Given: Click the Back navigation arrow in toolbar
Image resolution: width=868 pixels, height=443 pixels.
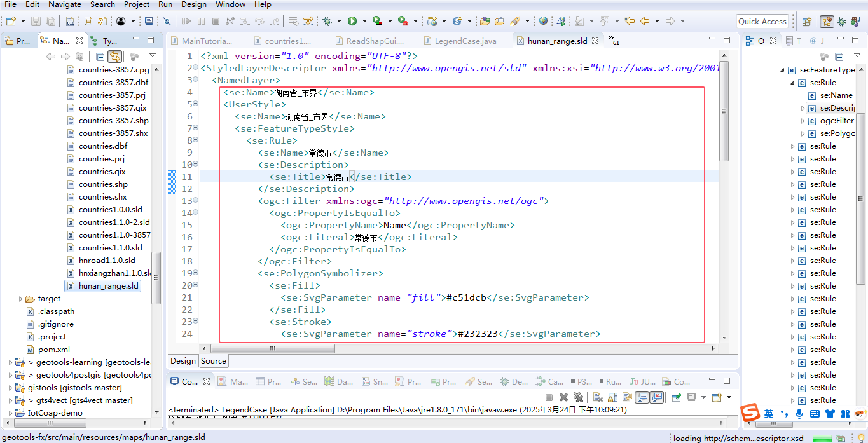Looking at the screenshot, I should 645,21.
